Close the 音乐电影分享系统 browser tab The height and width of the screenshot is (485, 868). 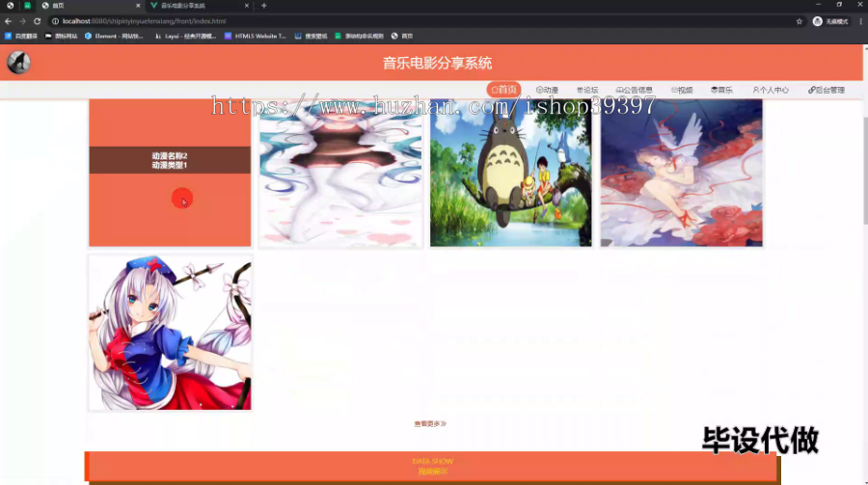point(246,6)
